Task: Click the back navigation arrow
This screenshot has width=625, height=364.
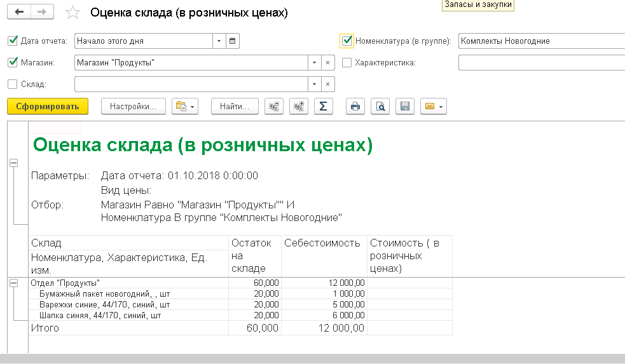Action: click(x=19, y=12)
